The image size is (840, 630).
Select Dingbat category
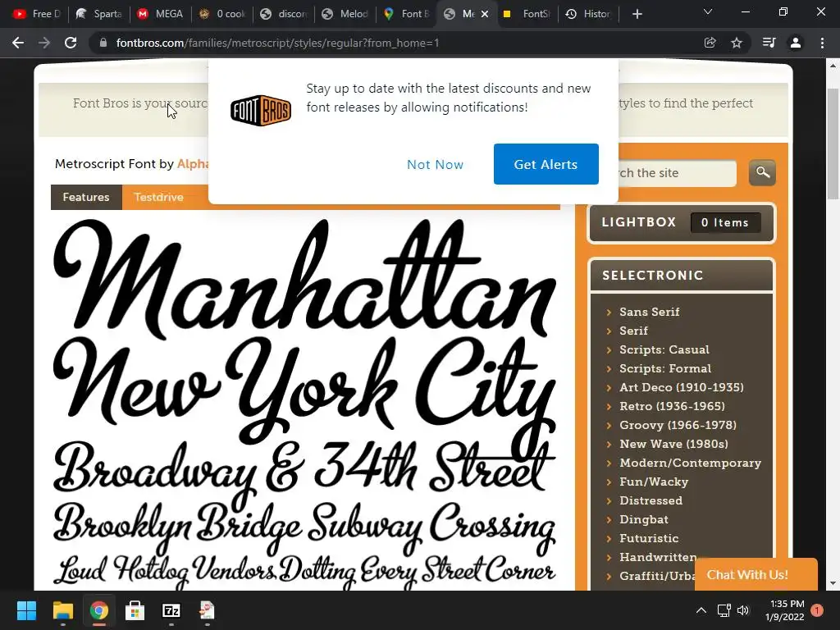coord(644,519)
